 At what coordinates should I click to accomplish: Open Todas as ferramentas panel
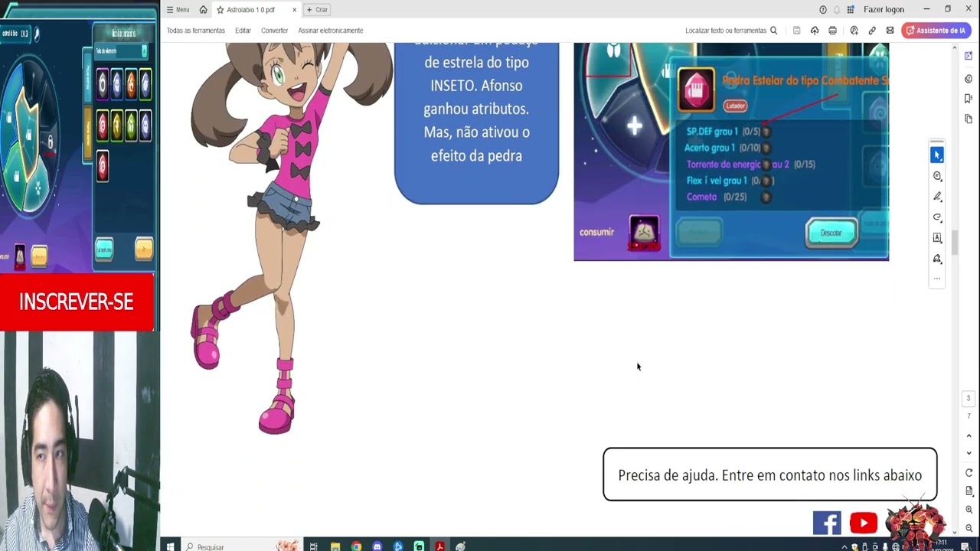(196, 31)
